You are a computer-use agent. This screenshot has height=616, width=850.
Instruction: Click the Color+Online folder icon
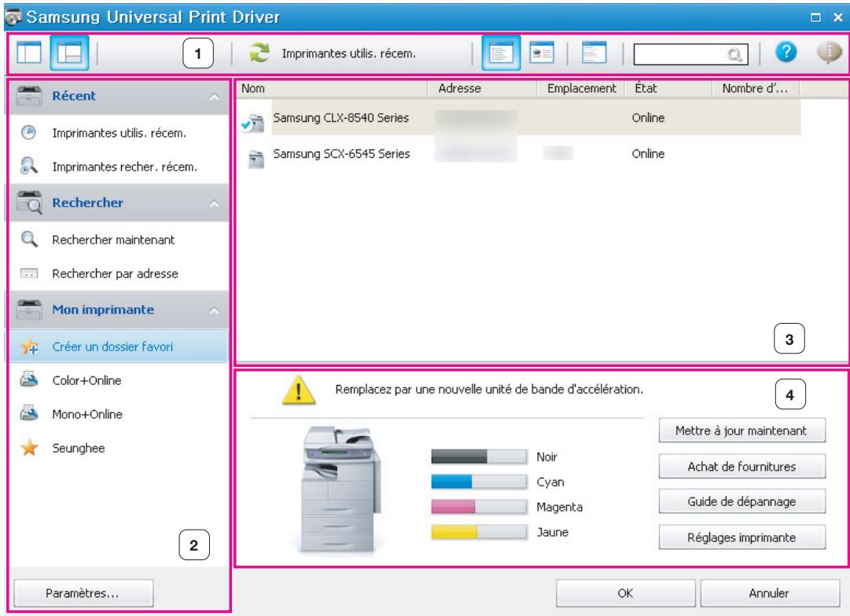pyautogui.click(x=29, y=379)
